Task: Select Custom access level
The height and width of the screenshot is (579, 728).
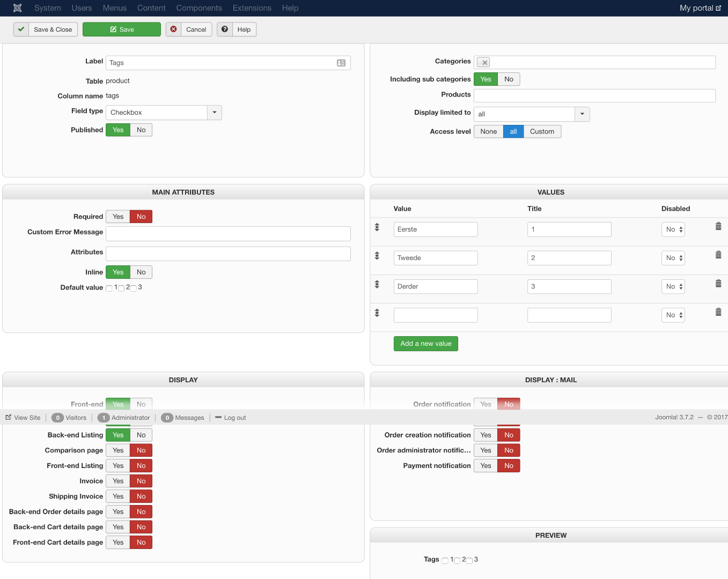Action: pos(542,131)
